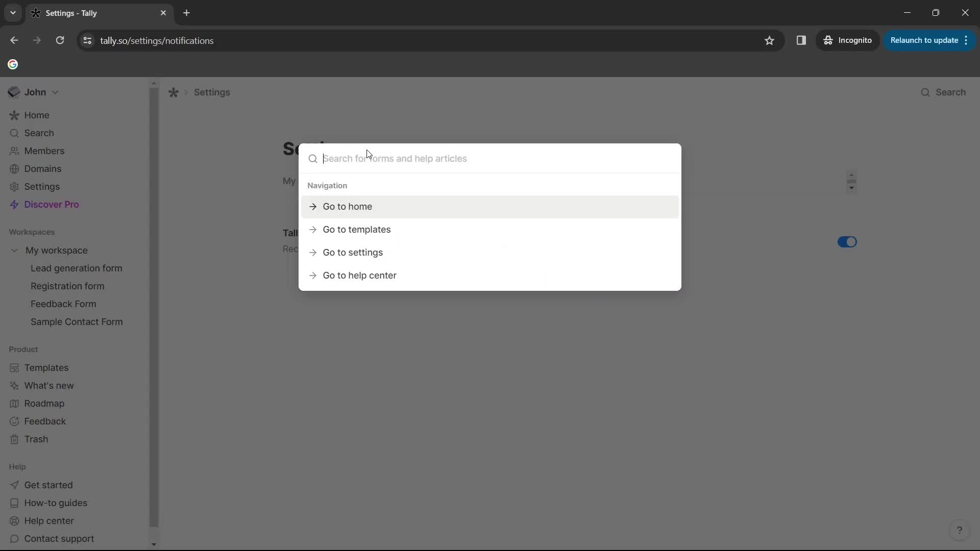Click the Tally star/asterisk icon in breadcrumb
The image size is (980, 551).
click(x=174, y=92)
